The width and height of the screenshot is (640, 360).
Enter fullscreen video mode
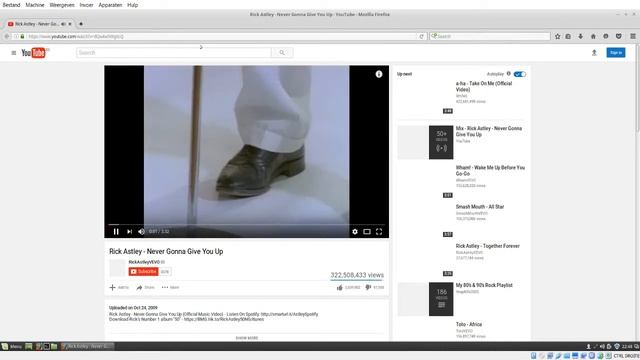pos(379,231)
